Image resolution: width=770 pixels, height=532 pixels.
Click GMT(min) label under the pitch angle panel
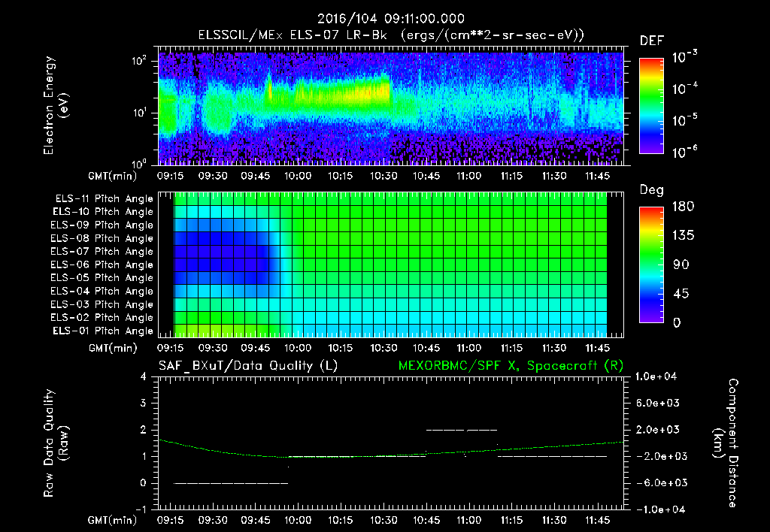(113, 349)
